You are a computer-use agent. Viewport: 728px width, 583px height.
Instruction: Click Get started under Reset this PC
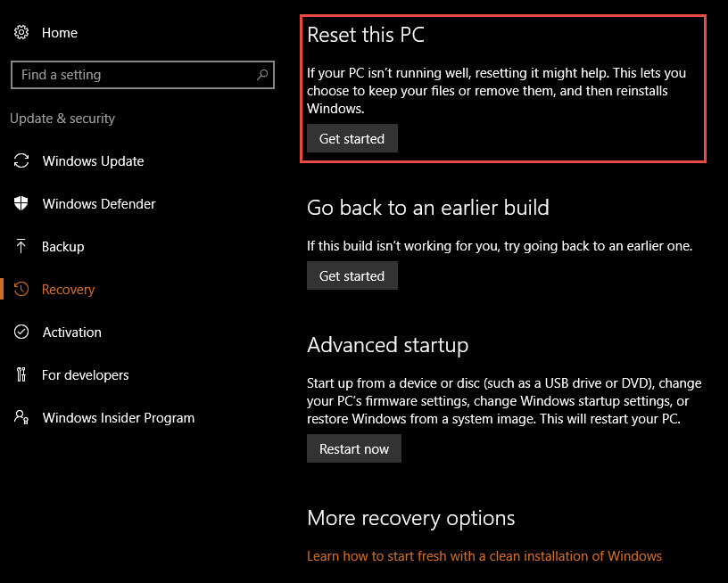tap(352, 138)
